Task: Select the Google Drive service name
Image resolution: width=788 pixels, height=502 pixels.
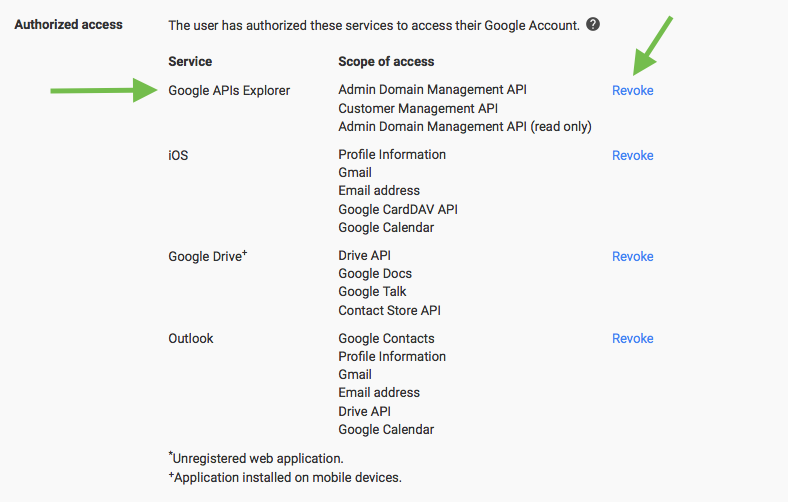Action: (208, 256)
